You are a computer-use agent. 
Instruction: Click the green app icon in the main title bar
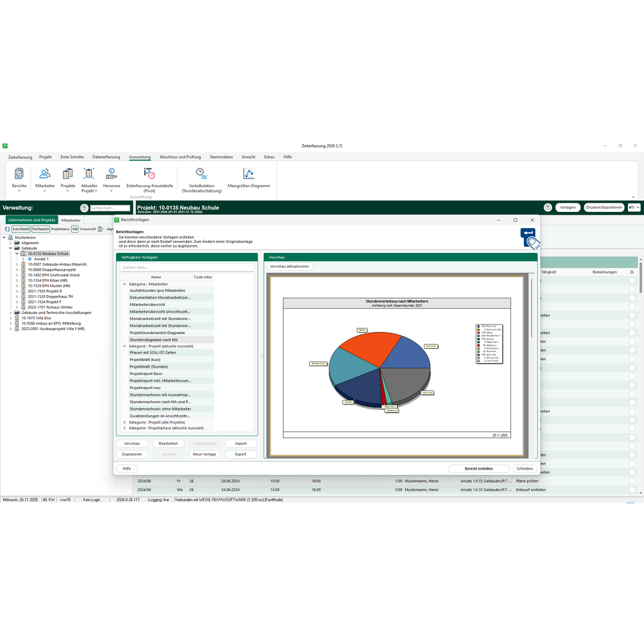5,146
